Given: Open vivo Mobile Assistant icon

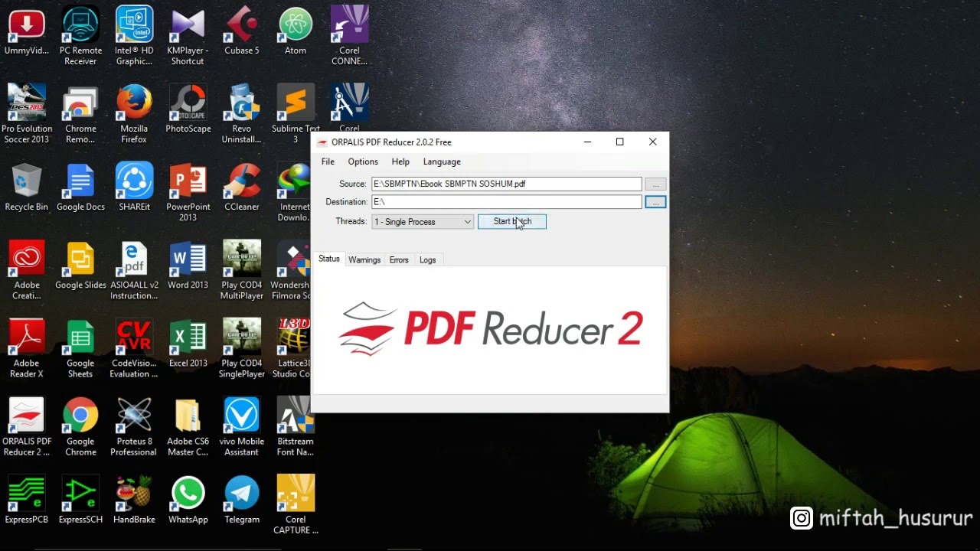Looking at the screenshot, I should pos(242,425).
